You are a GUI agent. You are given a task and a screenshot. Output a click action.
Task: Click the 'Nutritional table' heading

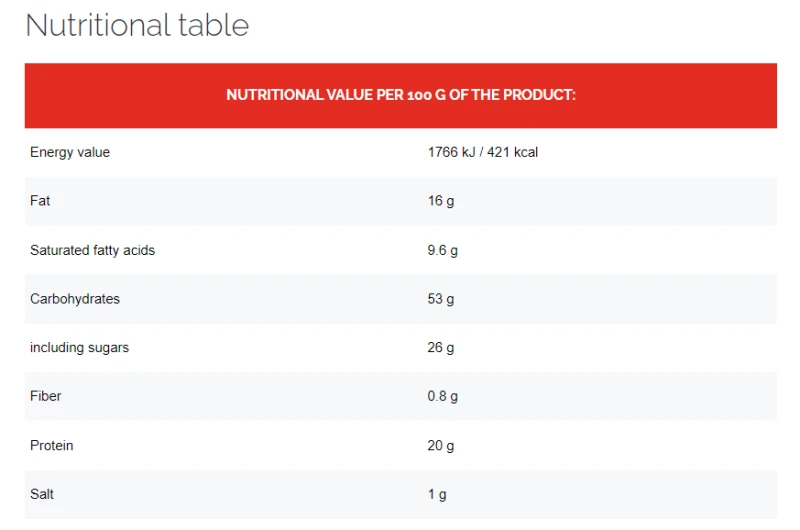point(137,25)
